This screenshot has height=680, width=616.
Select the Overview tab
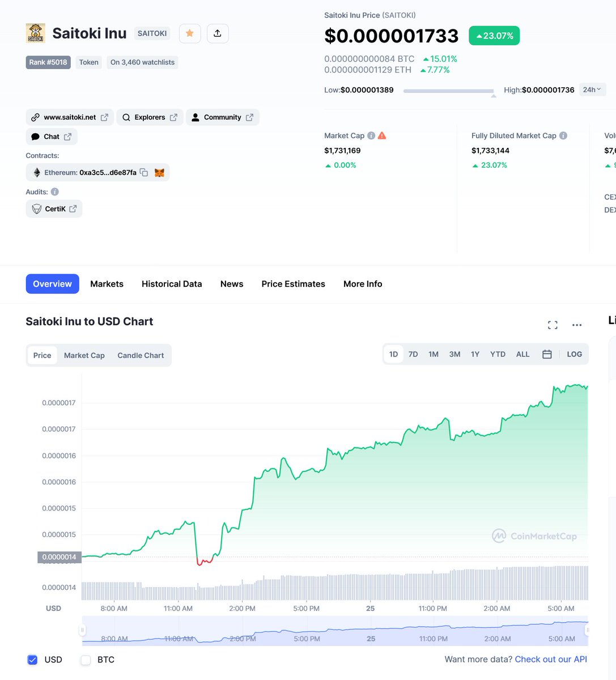[x=52, y=284]
